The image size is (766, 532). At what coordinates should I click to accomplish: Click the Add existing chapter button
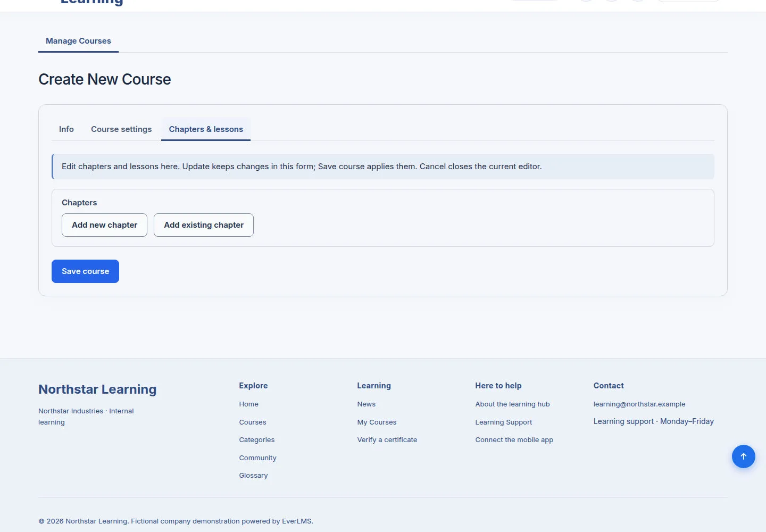pos(204,225)
